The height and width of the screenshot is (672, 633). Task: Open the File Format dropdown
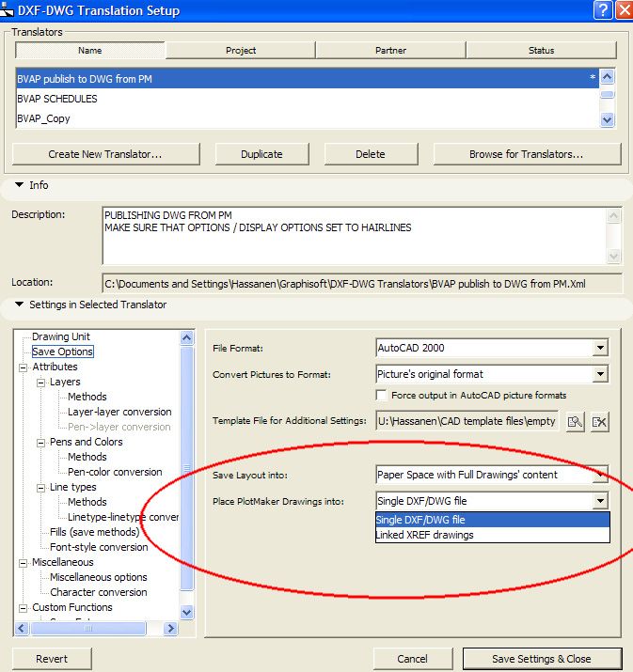click(x=600, y=348)
